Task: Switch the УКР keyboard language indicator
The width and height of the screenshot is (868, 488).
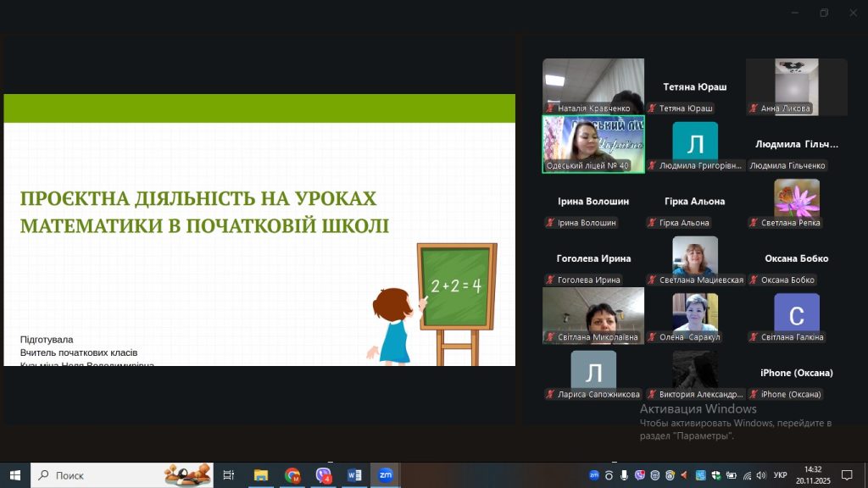Action: click(781, 475)
